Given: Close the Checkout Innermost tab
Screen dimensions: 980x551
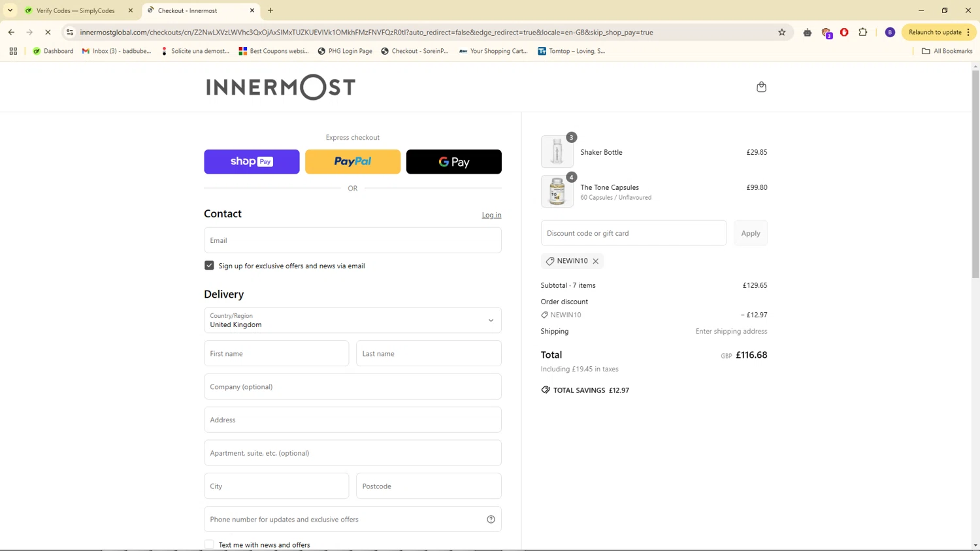Looking at the screenshot, I should pos(252,10).
